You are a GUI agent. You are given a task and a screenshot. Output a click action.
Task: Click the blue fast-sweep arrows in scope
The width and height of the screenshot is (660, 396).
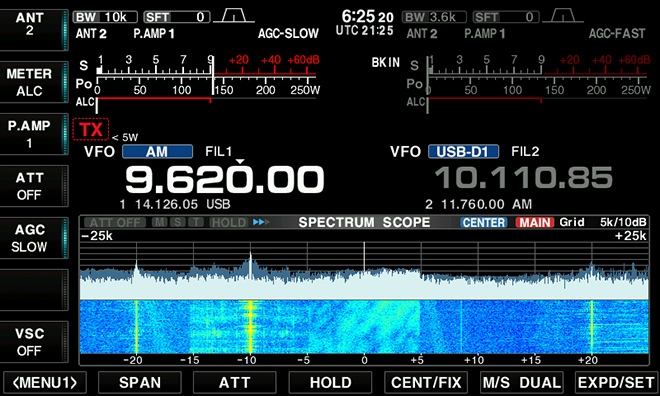261,222
